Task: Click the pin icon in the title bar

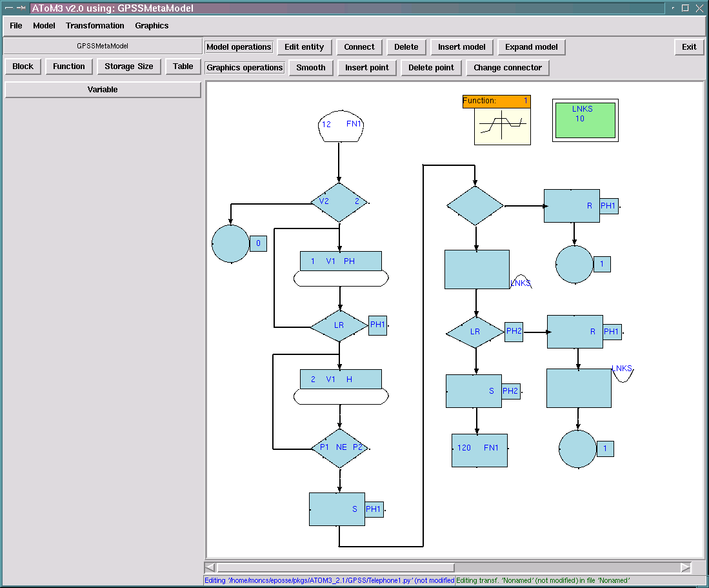Action: coord(21,8)
